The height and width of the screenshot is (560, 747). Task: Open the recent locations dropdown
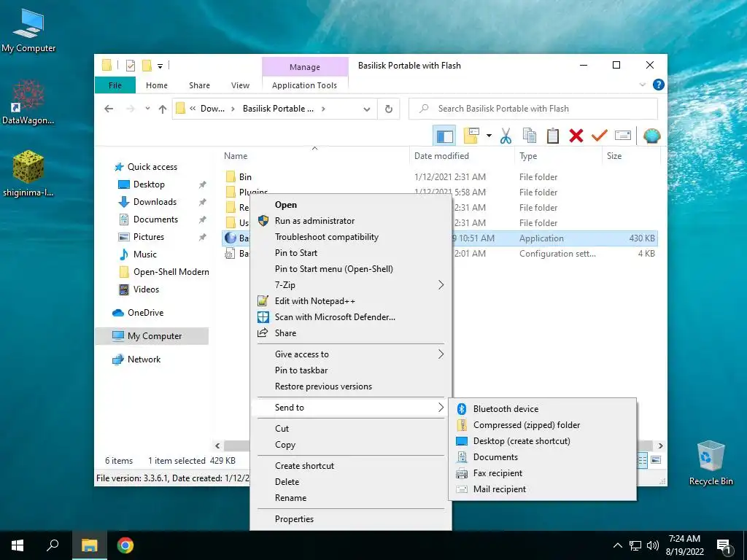tap(147, 109)
